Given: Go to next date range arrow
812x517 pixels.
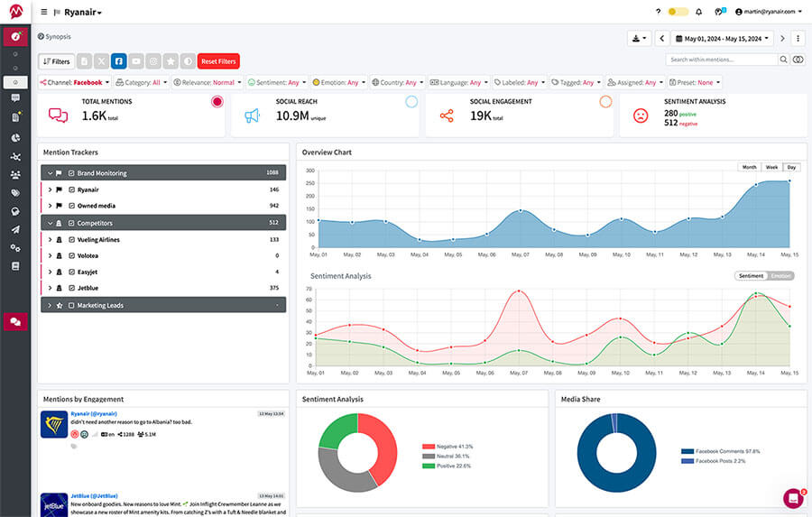Looking at the screenshot, I should pos(782,38).
